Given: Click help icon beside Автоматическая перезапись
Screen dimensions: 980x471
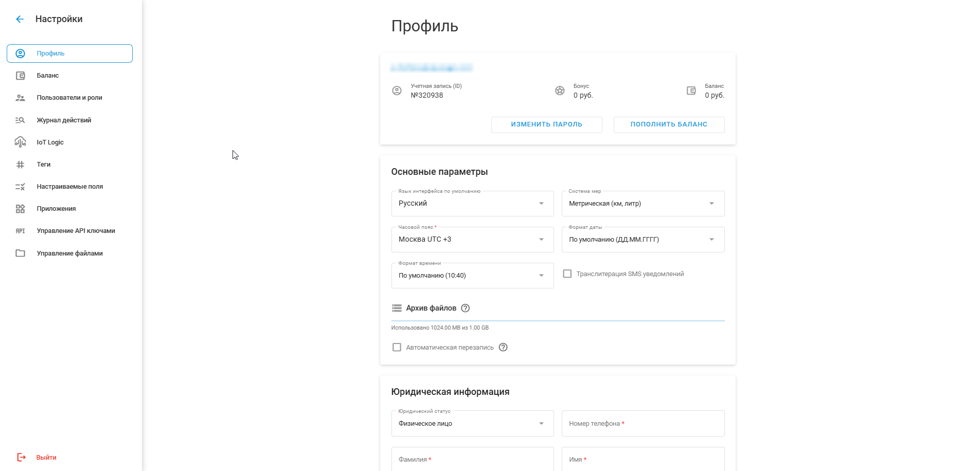Looking at the screenshot, I should [x=503, y=347].
